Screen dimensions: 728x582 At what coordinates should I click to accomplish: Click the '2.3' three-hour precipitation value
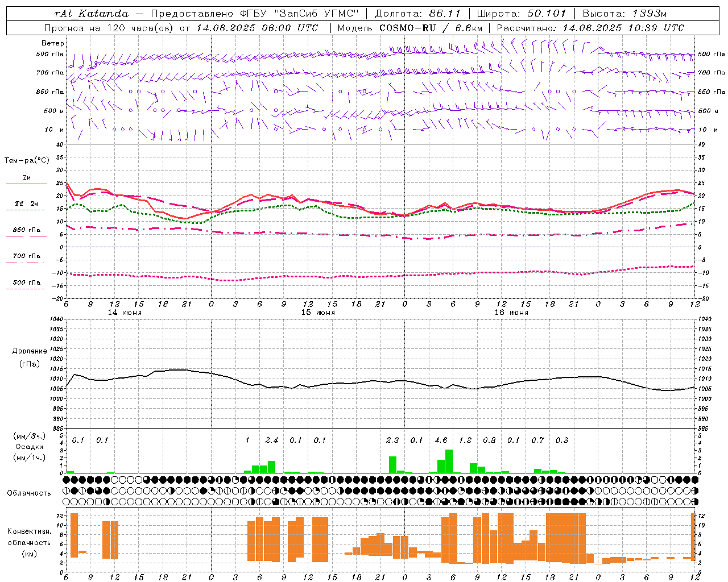click(x=392, y=440)
